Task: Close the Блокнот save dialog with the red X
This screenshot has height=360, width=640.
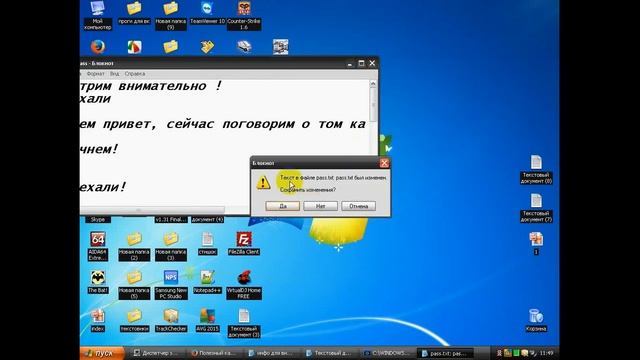Action: (384, 163)
